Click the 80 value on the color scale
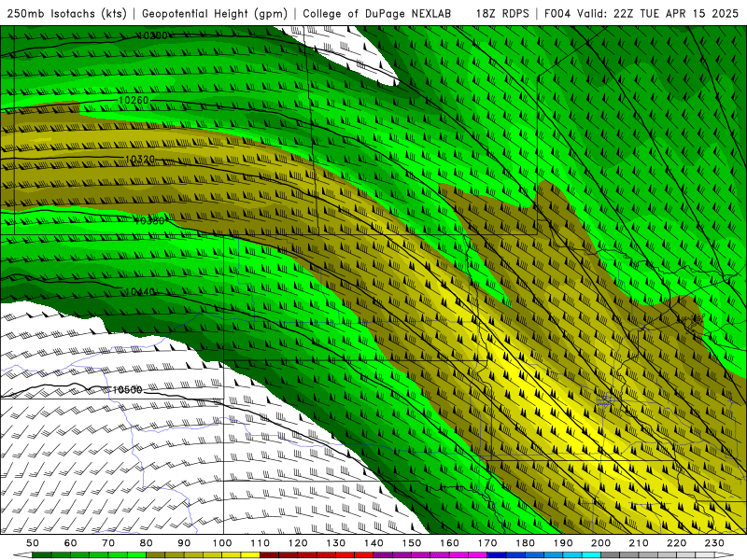The width and height of the screenshot is (747, 560). coord(147,543)
